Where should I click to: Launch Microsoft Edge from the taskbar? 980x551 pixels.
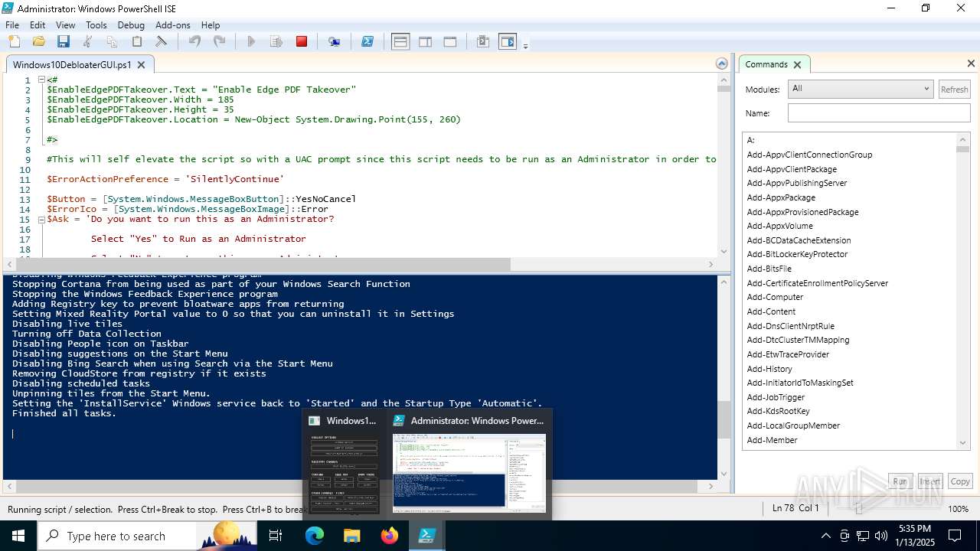(x=315, y=536)
